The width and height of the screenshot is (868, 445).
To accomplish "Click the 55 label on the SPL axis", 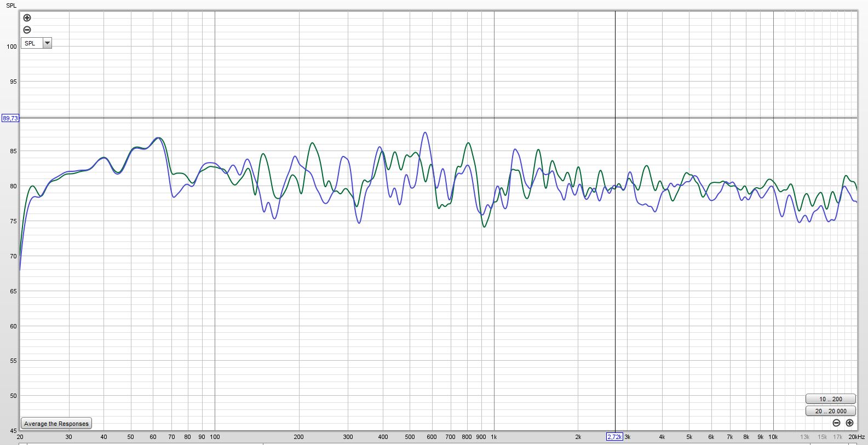I will click(x=13, y=361).
